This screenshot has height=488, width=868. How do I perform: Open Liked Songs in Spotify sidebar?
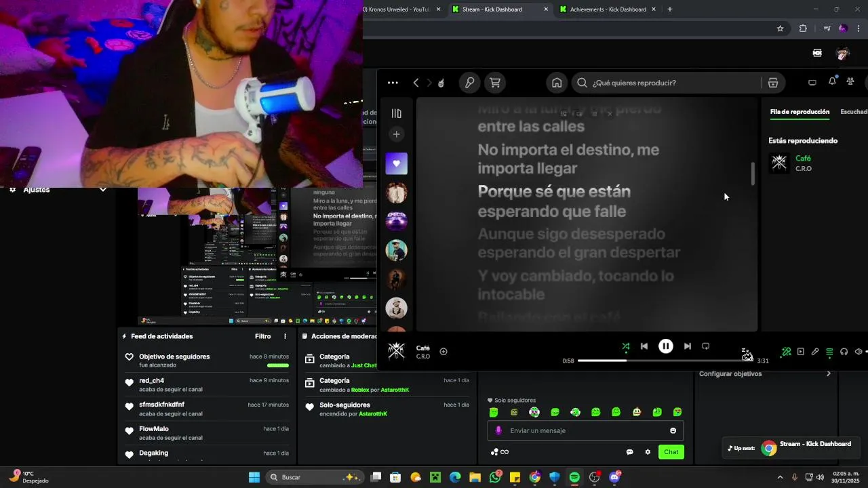pyautogui.click(x=397, y=163)
